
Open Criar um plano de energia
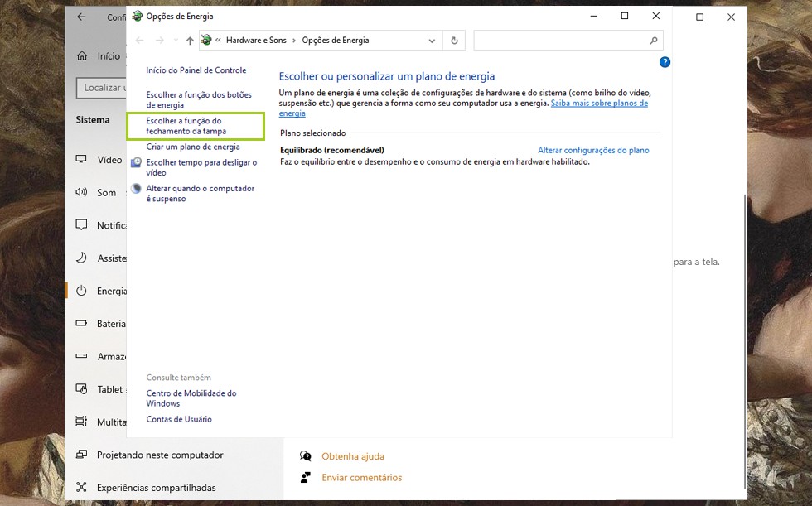(x=193, y=147)
